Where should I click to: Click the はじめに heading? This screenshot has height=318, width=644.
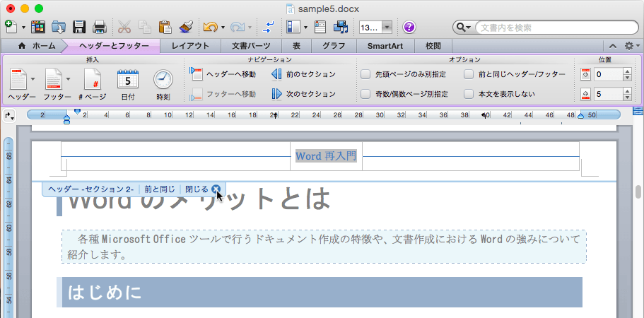pyautogui.click(x=105, y=292)
